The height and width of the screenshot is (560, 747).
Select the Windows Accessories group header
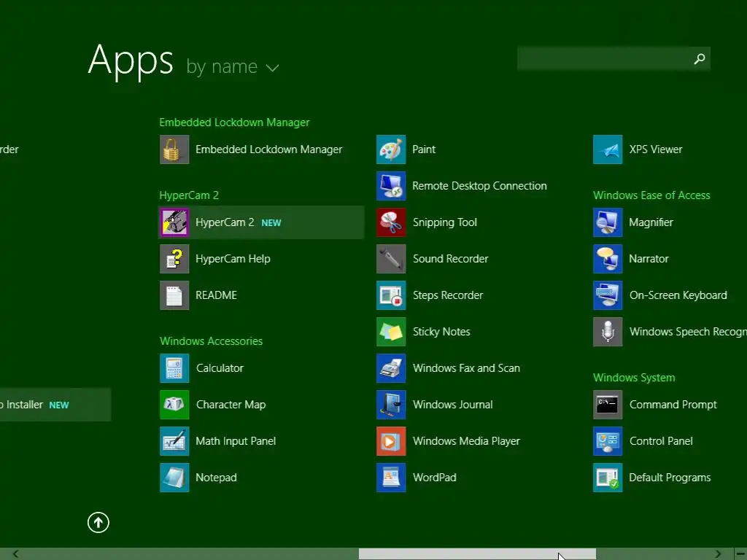coord(211,341)
